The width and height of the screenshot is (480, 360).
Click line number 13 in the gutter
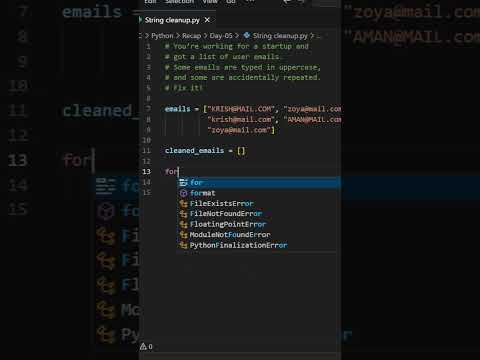(147, 171)
